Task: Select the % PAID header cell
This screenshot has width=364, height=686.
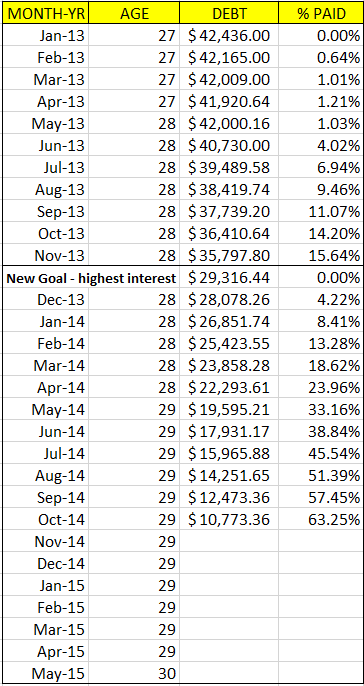Action: (321, 13)
